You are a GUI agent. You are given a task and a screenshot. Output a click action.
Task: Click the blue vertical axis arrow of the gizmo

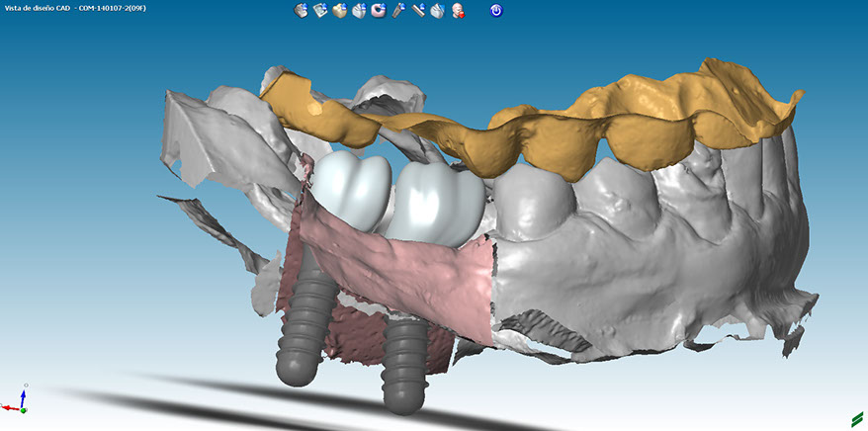tap(22, 395)
